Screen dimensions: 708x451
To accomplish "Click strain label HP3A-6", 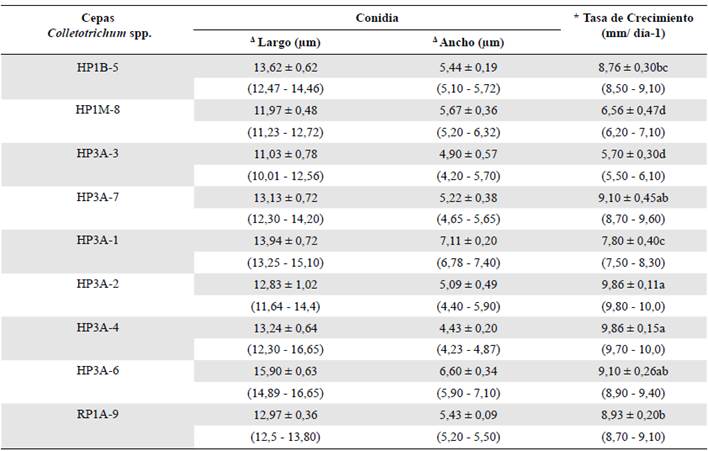I will point(96,369).
